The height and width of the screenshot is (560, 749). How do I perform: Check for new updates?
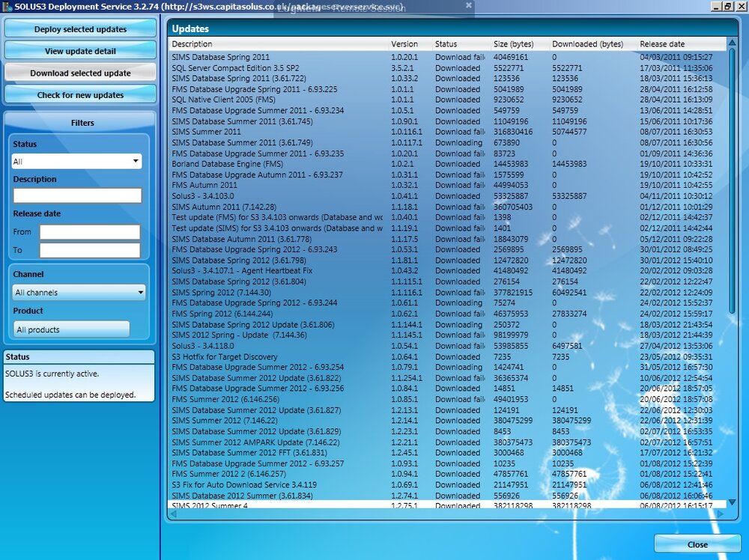[80, 94]
